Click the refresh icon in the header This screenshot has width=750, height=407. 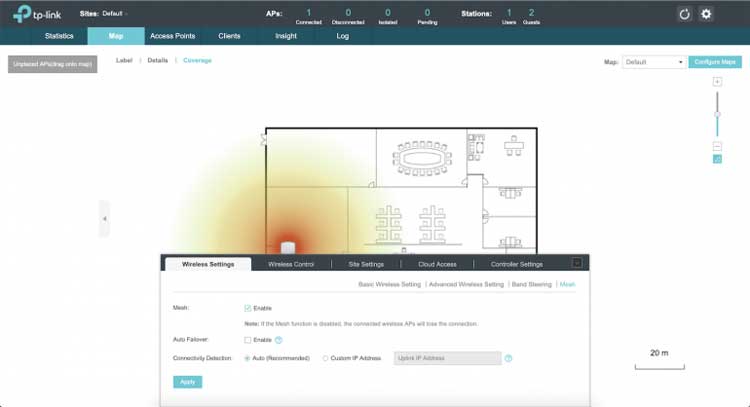pyautogui.click(x=684, y=14)
